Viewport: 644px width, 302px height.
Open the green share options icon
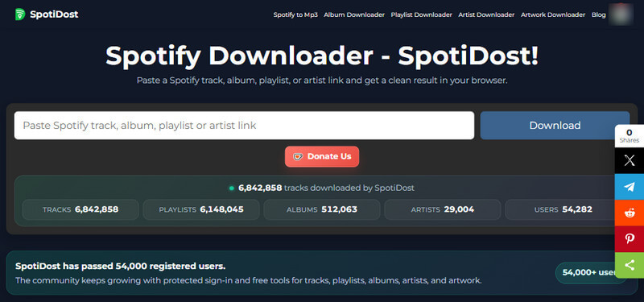[630, 265]
